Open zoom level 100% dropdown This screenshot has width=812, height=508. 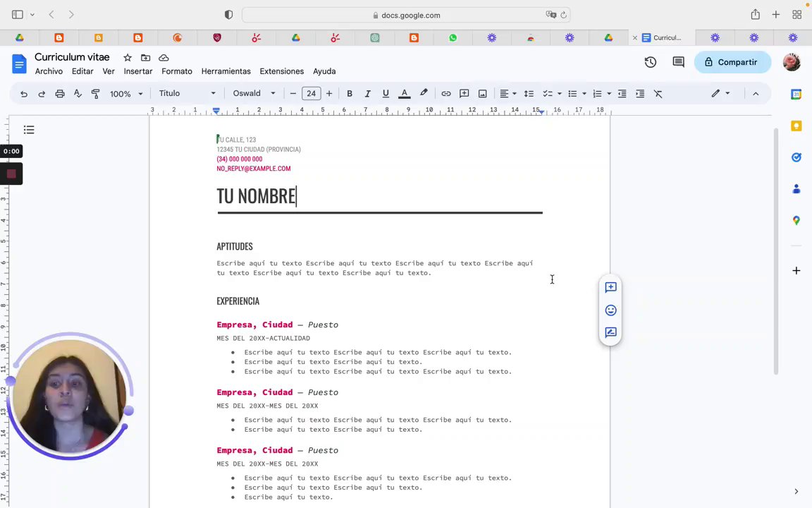[126, 94]
